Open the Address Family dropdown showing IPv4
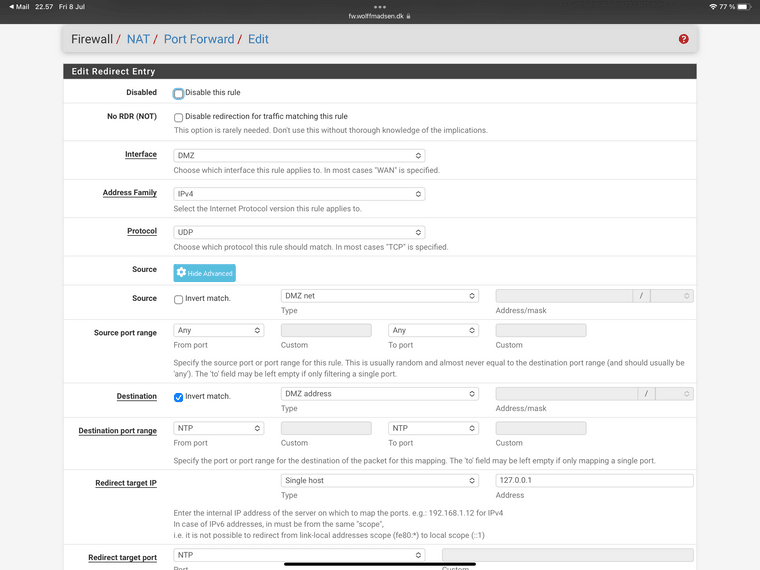The width and height of the screenshot is (760, 570). coord(299,194)
